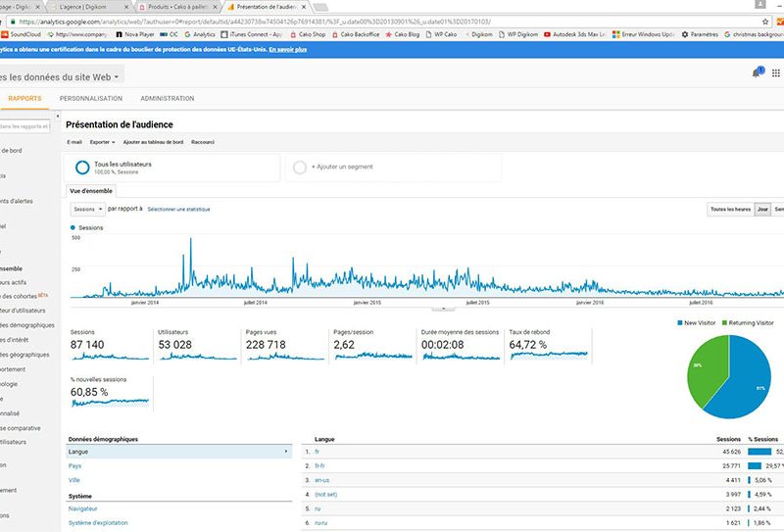The width and height of the screenshot is (784, 532).
Task: Click the E-mail button
Action: click(74, 142)
